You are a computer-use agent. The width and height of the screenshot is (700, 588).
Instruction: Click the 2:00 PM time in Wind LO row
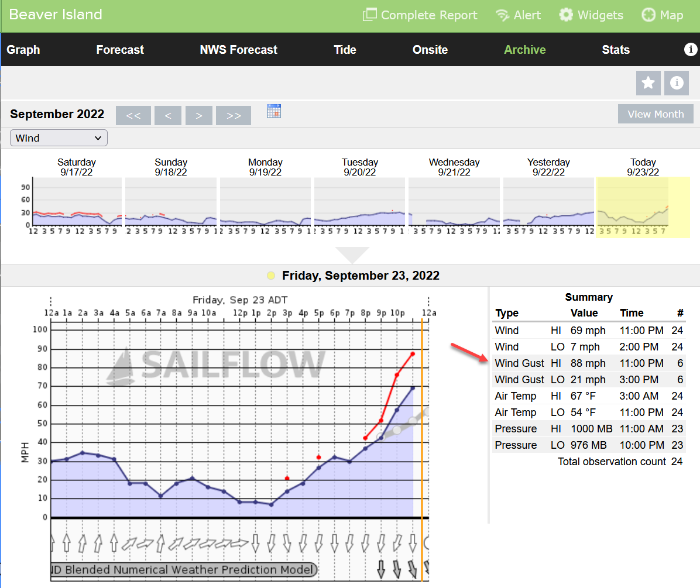639,347
